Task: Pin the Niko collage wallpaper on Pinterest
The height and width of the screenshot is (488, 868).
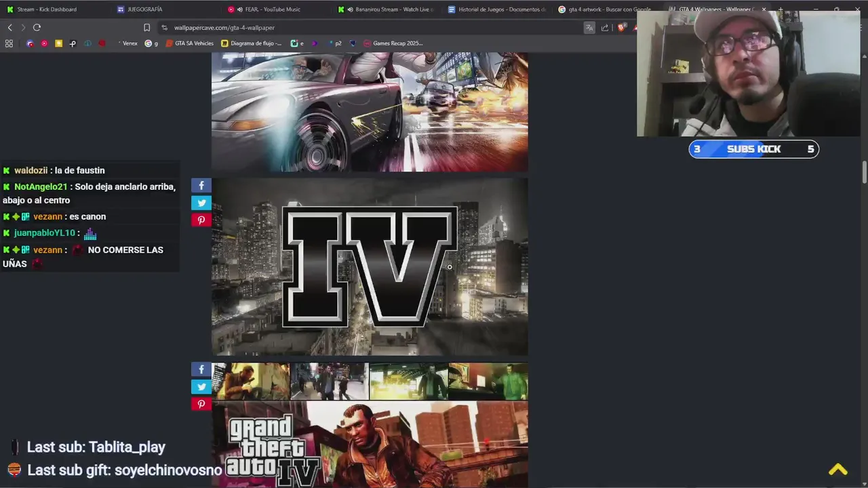Action: coord(201,404)
